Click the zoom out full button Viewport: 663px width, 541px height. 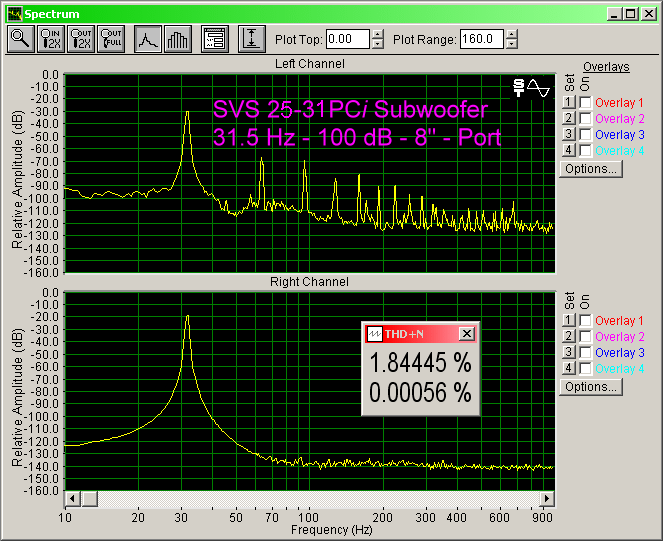pos(112,39)
